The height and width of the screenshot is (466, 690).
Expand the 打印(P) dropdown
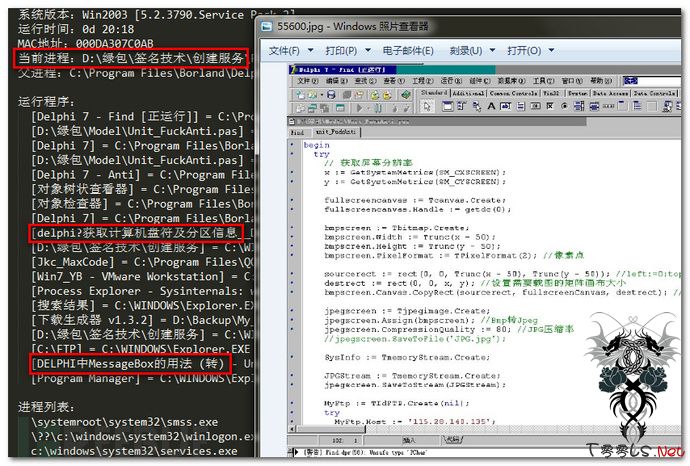[345, 50]
